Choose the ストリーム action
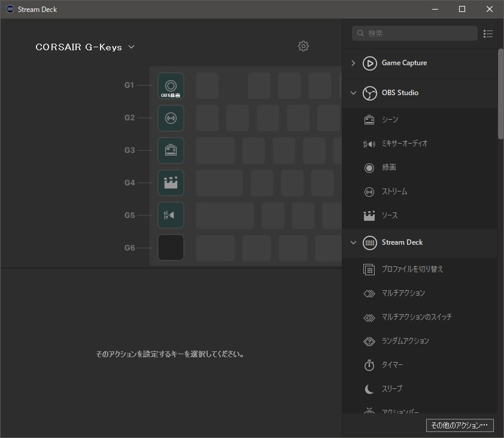Screen dimensions: 504x438 tap(394, 191)
